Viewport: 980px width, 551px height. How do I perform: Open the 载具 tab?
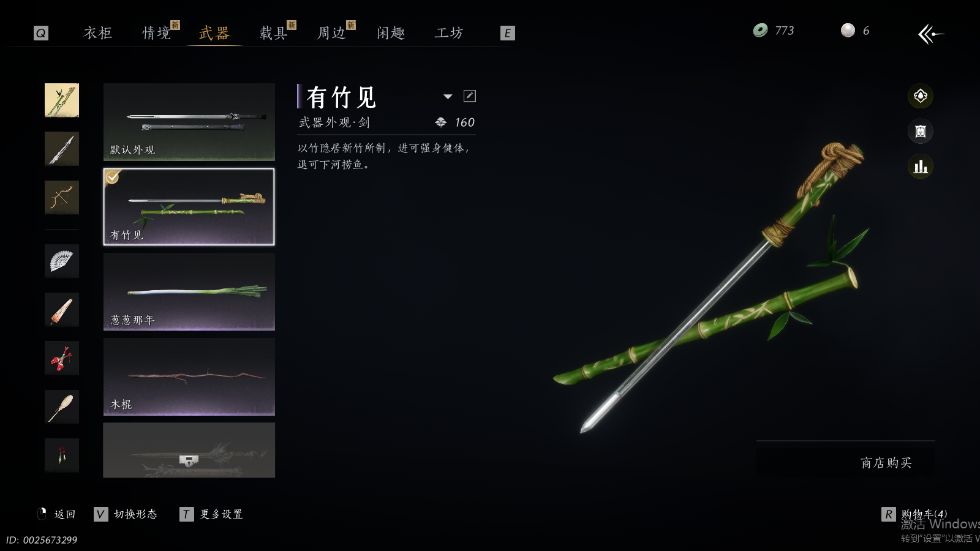pos(274,33)
